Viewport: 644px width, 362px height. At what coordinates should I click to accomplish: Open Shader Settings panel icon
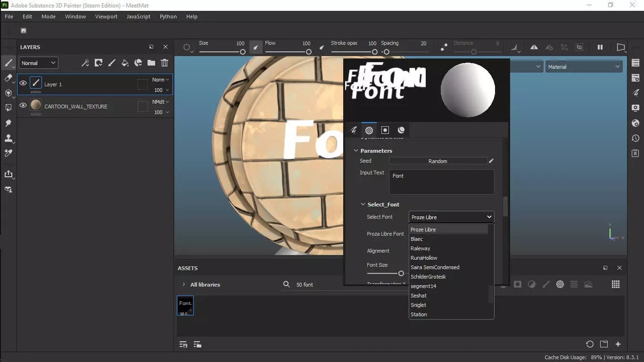pyautogui.click(x=636, y=123)
